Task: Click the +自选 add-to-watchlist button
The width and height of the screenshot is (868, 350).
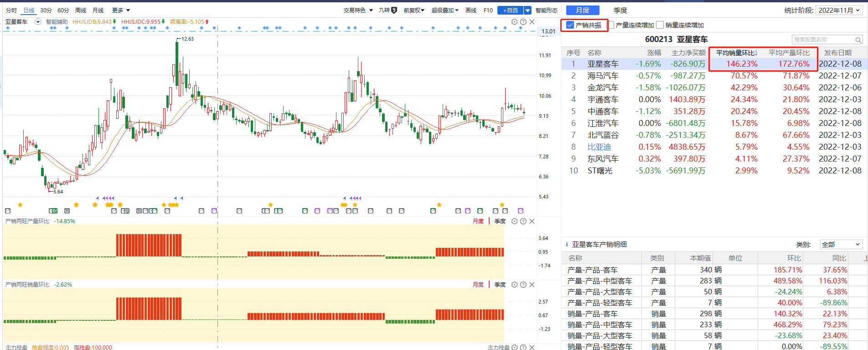Action: pos(511,10)
